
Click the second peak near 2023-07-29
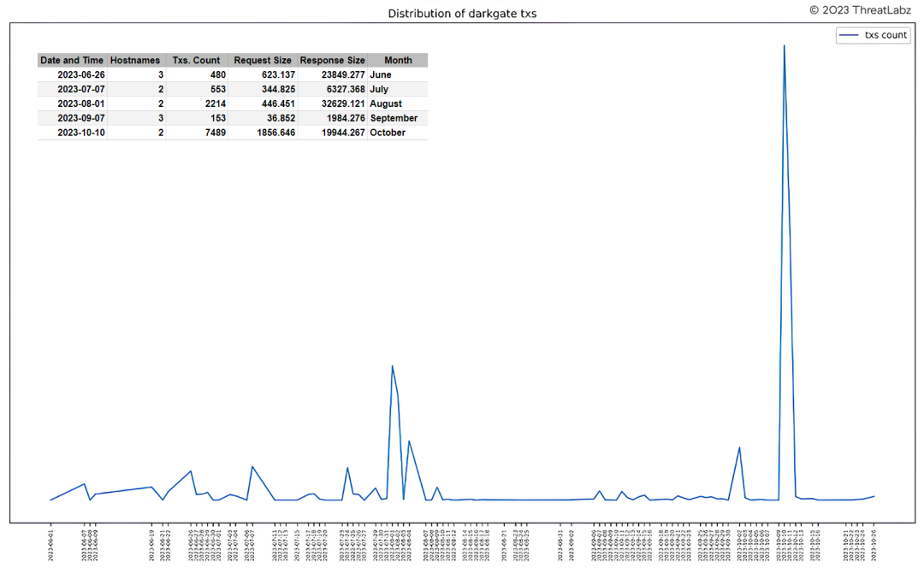point(393,368)
